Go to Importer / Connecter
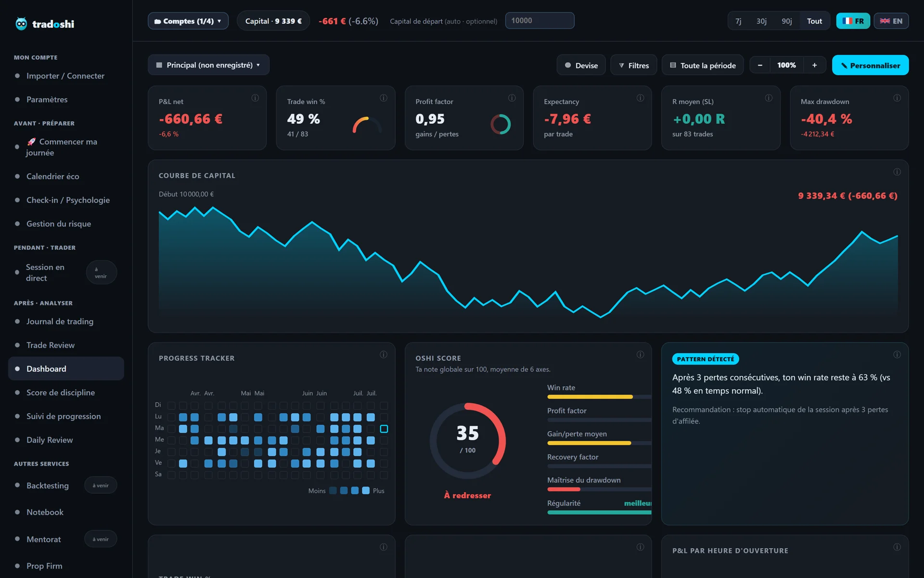Screen dimensions: 924x578 click(66, 76)
